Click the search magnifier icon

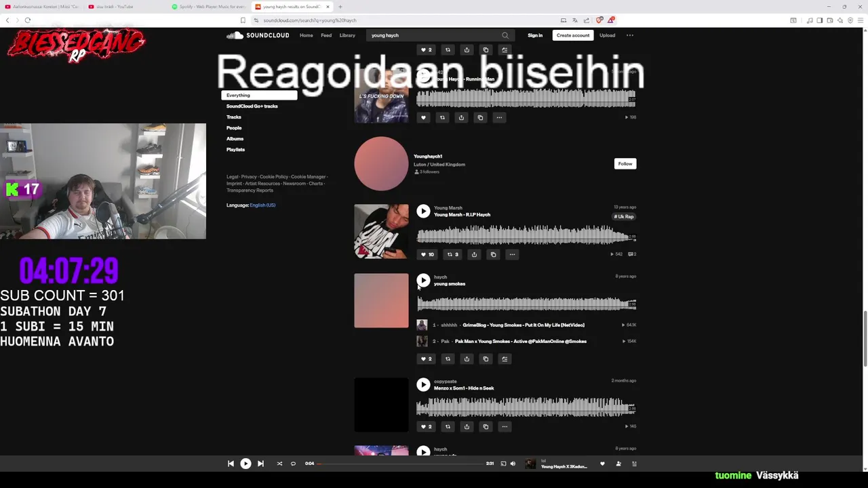coord(505,35)
